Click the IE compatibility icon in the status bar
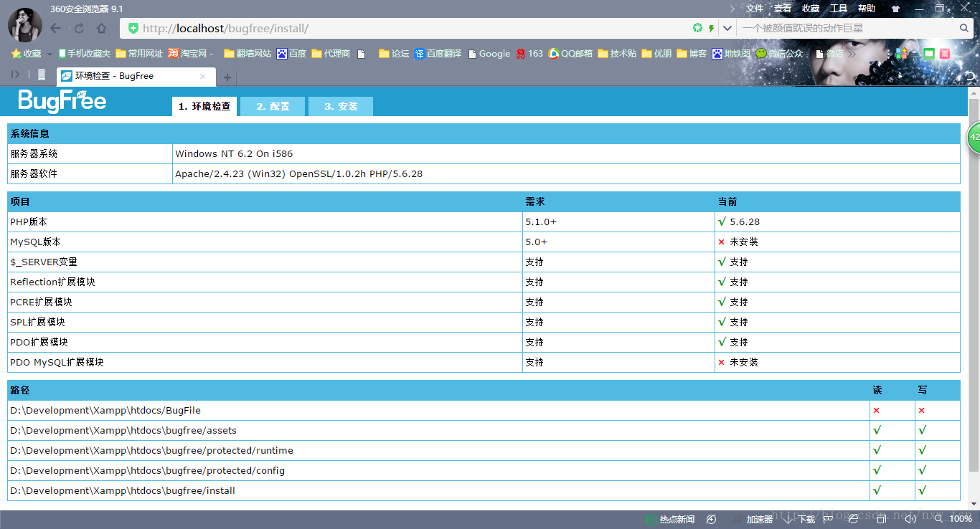The width and height of the screenshot is (980, 529). (x=853, y=519)
